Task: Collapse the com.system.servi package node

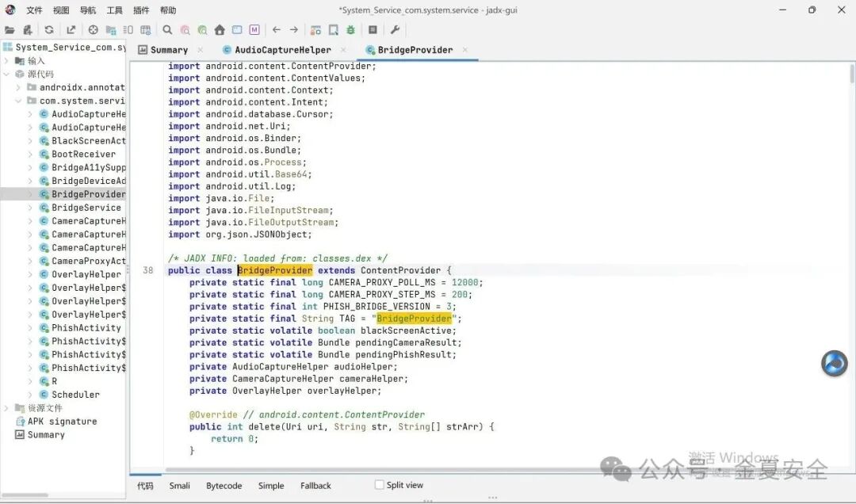Action: pyautogui.click(x=18, y=101)
